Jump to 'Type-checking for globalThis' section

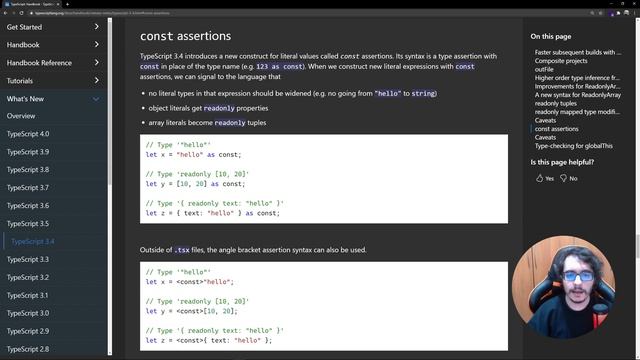pyautogui.click(x=574, y=146)
